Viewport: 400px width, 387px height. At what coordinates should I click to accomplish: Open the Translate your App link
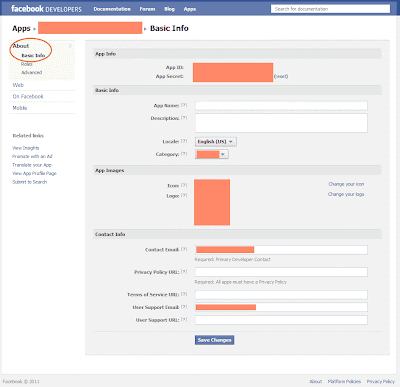[x=32, y=165]
